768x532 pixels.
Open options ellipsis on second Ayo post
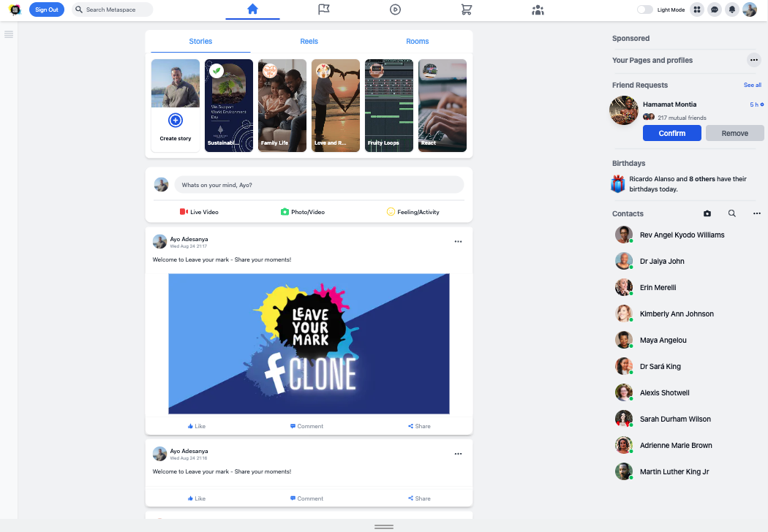pos(458,454)
